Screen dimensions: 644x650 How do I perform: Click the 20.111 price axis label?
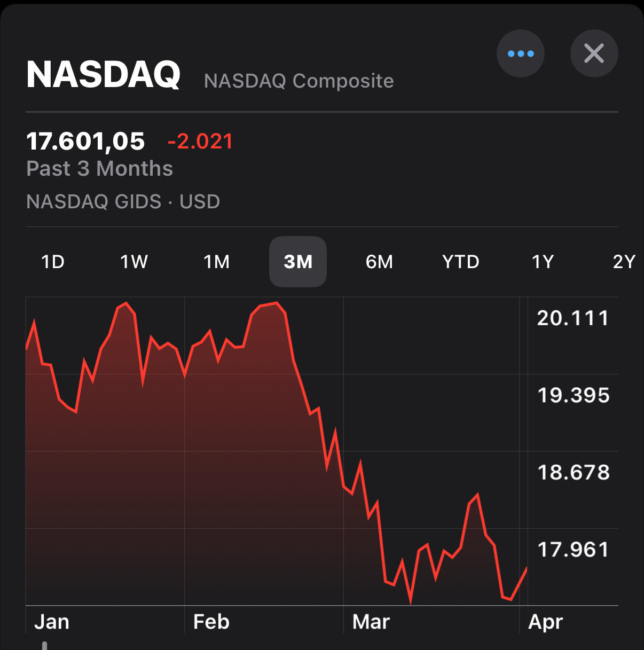[573, 318]
